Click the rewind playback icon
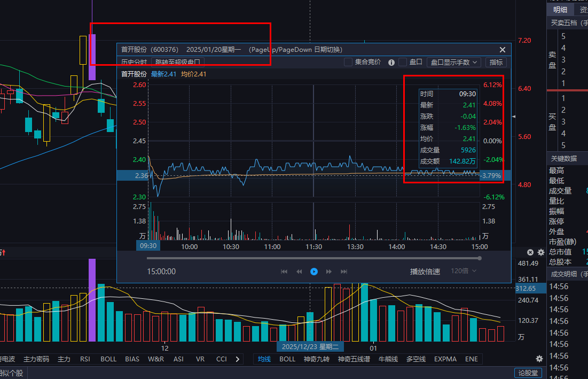 (299, 272)
